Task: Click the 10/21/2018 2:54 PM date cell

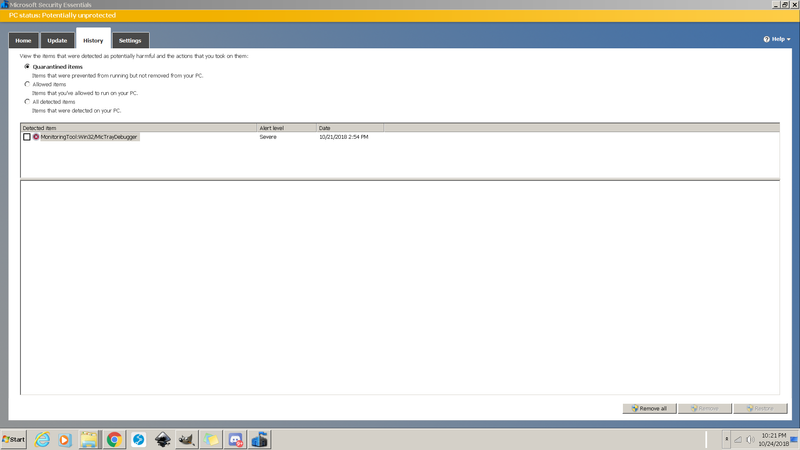Action: 343,137
